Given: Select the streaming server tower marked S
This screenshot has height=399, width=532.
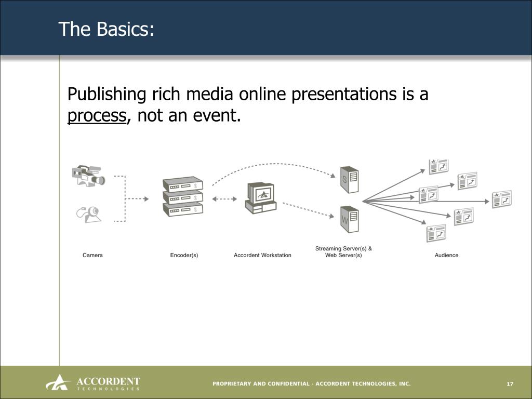Looking at the screenshot, I should click(350, 179).
